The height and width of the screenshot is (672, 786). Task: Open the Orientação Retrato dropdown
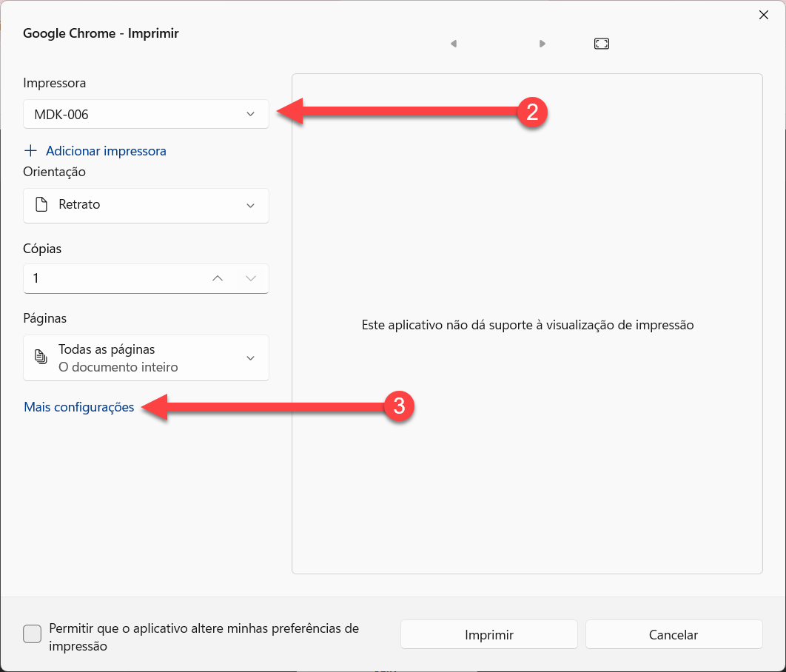pyautogui.click(x=146, y=206)
